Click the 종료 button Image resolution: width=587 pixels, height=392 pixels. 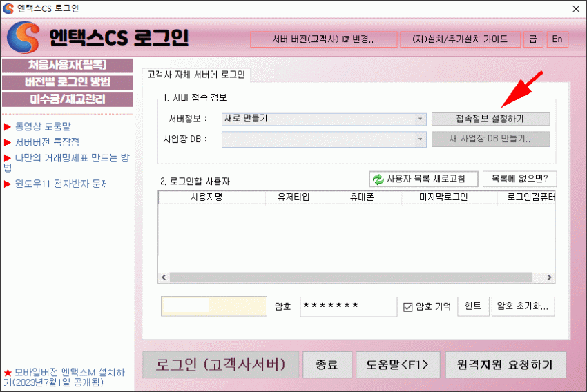coord(327,364)
